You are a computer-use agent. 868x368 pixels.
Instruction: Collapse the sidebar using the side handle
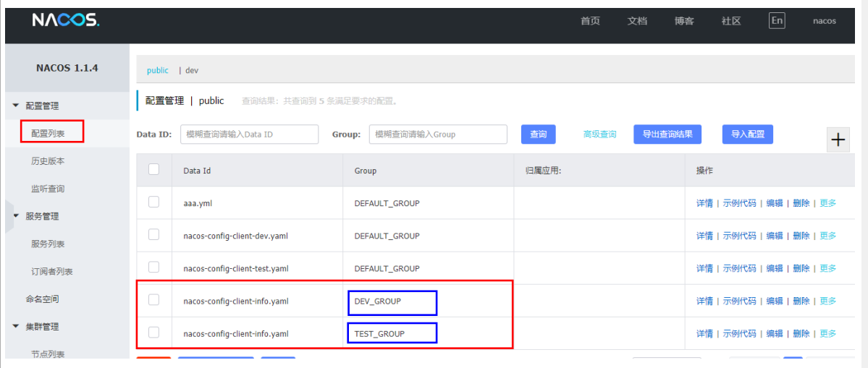click(9, 217)
